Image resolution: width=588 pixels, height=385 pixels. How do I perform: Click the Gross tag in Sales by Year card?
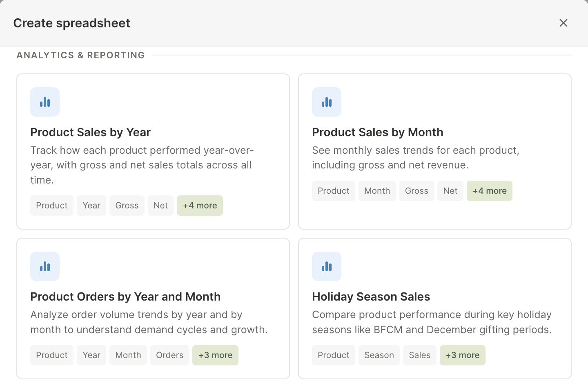[127, 206]
